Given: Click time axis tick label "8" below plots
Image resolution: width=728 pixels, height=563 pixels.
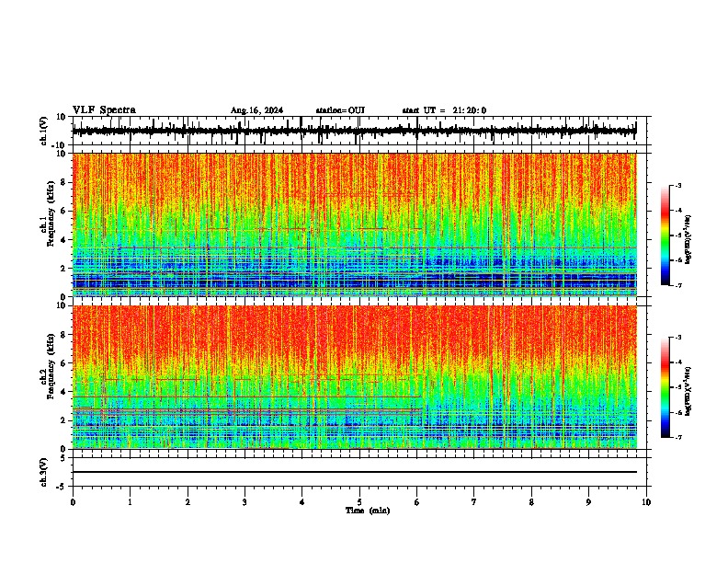Looking at the screenshot, I should coord(531,502).
